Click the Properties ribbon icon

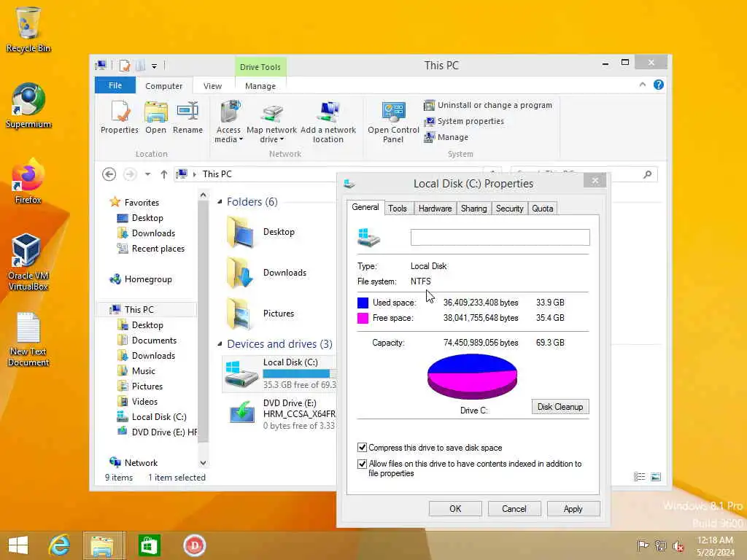[x=119, y=117]
